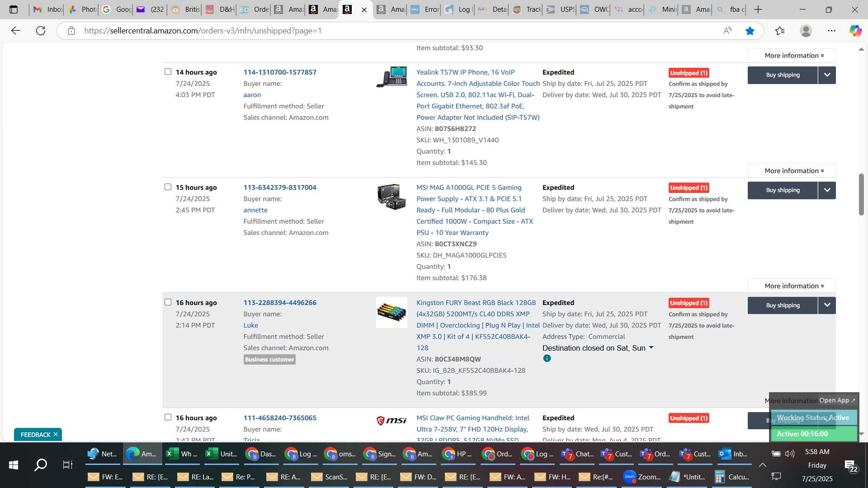The width and height of the screenshot is (868, 488).
Task: Open Calculator from taskbar
Action: [x=732, y=477]
